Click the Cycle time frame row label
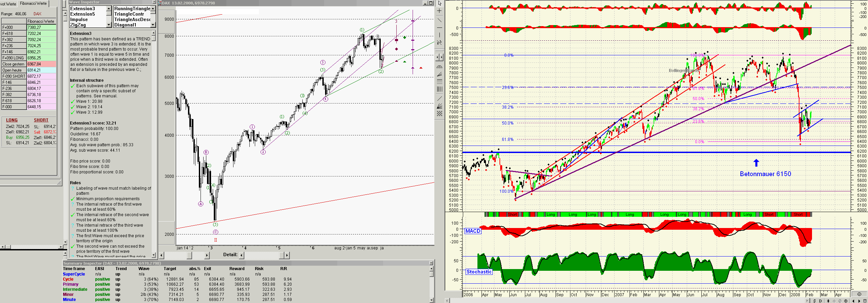868x303 pixels. coord(68,279)
